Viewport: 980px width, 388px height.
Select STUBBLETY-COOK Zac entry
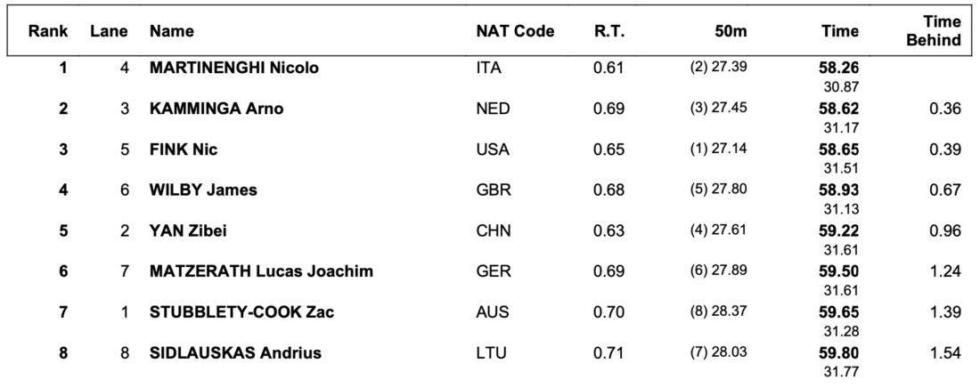tap(241, 312)
